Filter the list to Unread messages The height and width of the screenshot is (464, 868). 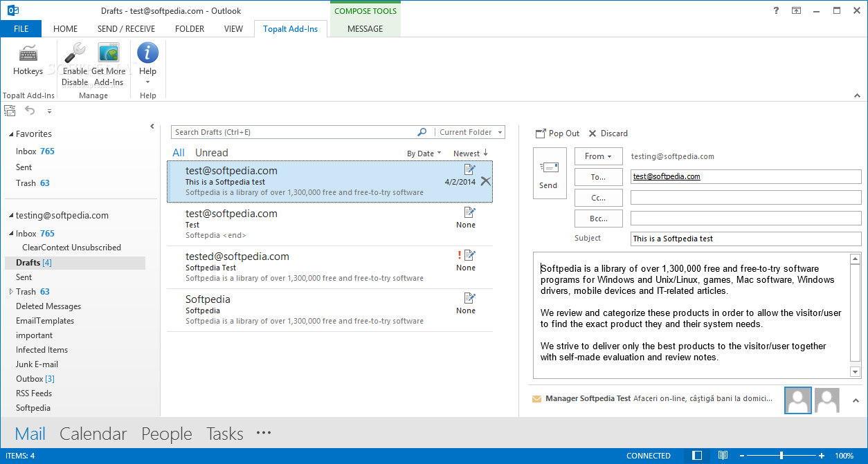pos(211,153)
